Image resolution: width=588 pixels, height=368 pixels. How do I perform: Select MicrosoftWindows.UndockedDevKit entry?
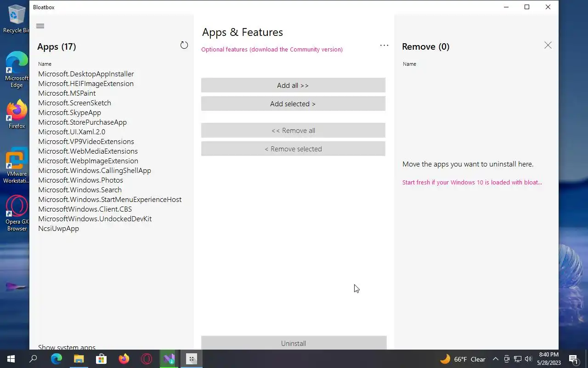[x=95, y=218]
